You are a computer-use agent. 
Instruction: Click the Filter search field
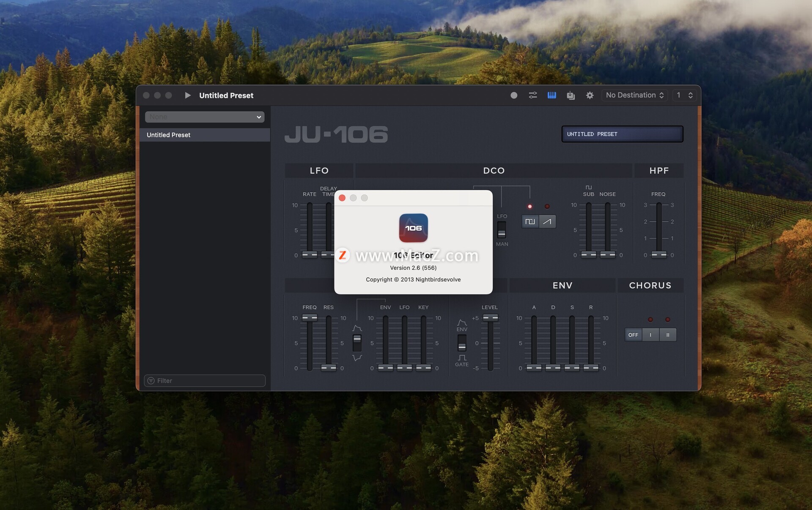tap(205, 381)
